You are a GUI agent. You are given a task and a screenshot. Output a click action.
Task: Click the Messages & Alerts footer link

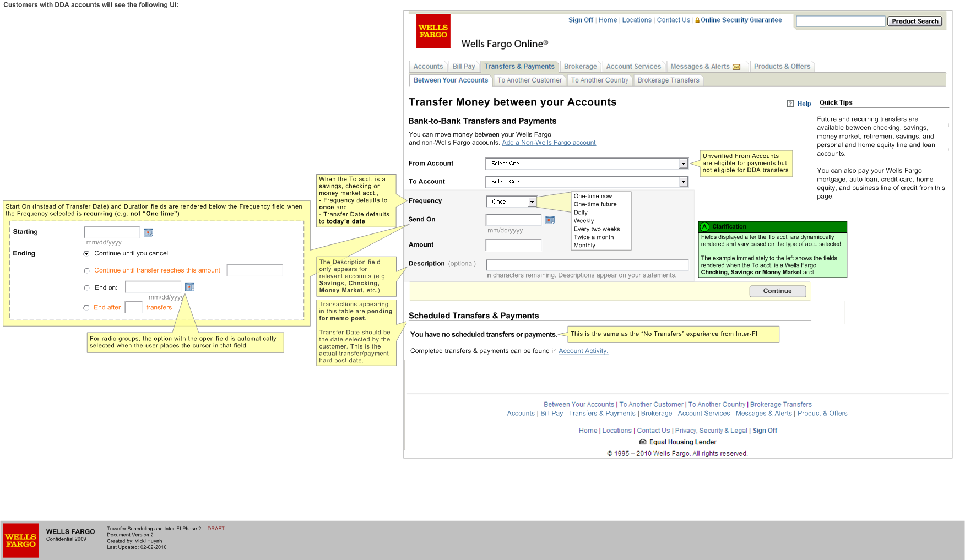click(x=763, y=414)
